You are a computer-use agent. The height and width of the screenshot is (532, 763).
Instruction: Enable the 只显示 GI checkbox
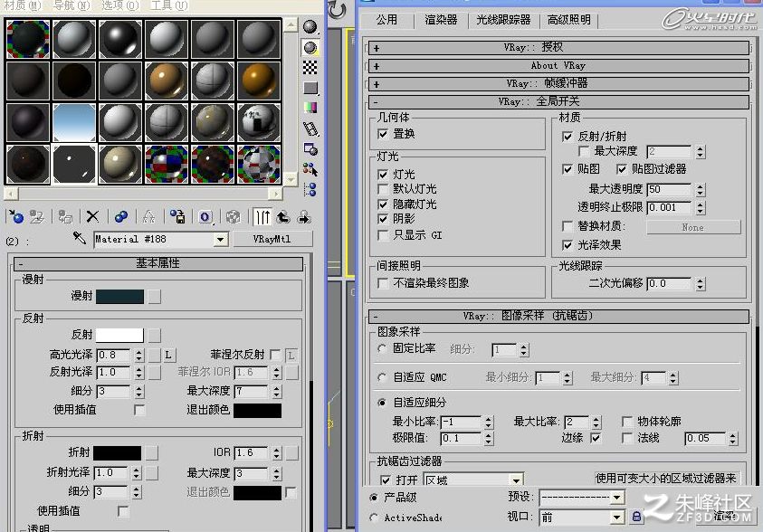[x=383, y=235]
